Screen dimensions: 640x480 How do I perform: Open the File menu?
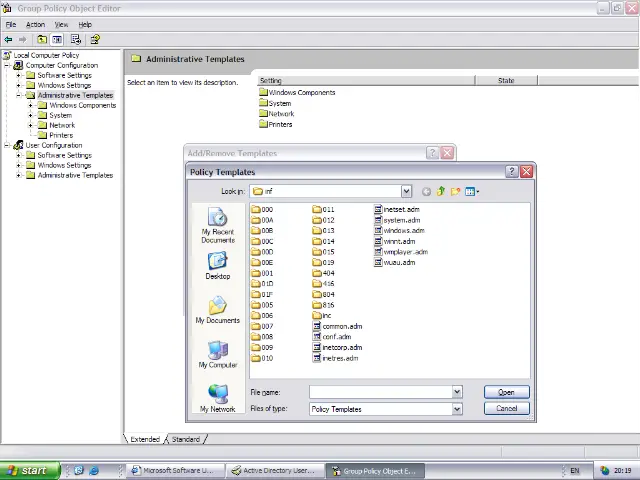[11, 24]
